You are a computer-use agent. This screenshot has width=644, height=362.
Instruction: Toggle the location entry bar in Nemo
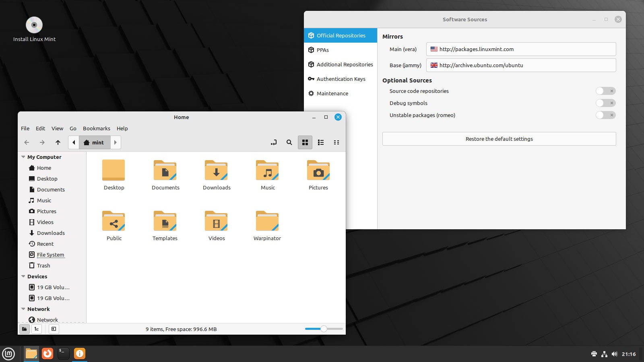pyautogui.click(x=274, y=142)
